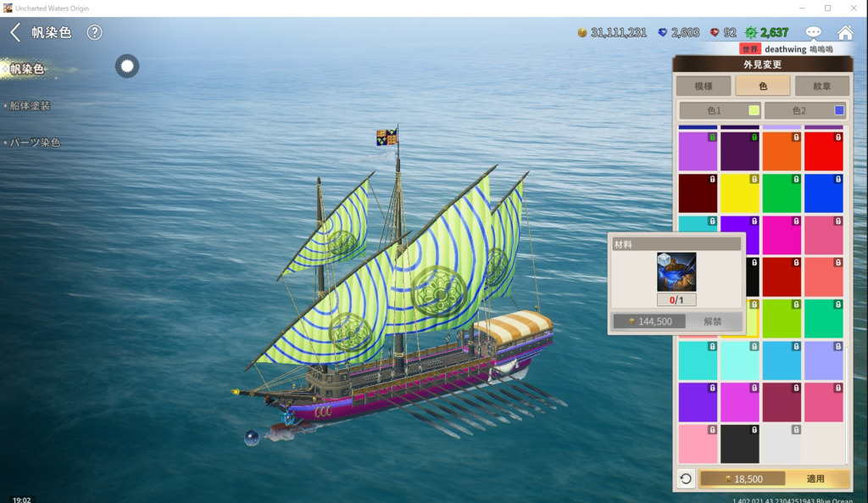This screenshot has height=503, width=868.
Task: Open chat via the speech bubble icon
Action: 813,32
